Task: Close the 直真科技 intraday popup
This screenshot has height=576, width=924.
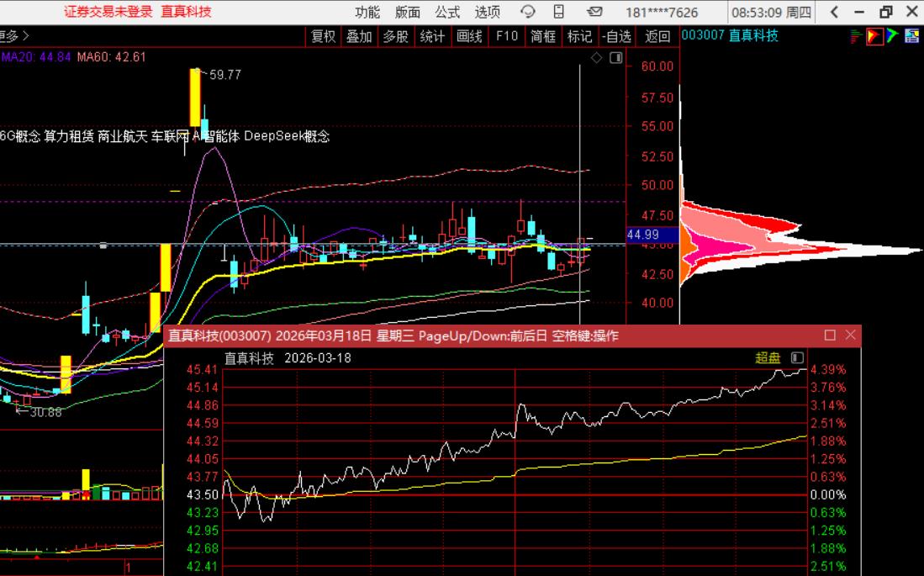Action: click(x=850, y=336)
